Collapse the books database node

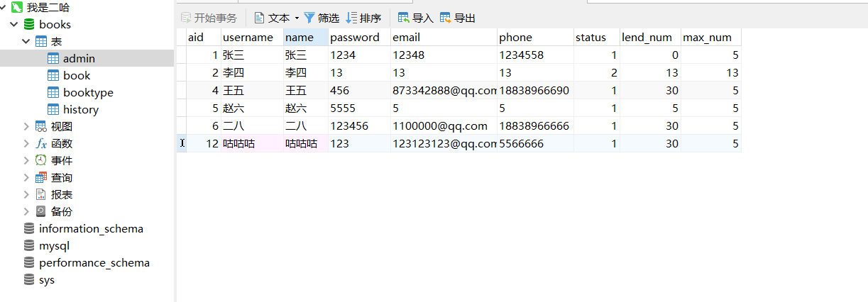pos(13,25)
